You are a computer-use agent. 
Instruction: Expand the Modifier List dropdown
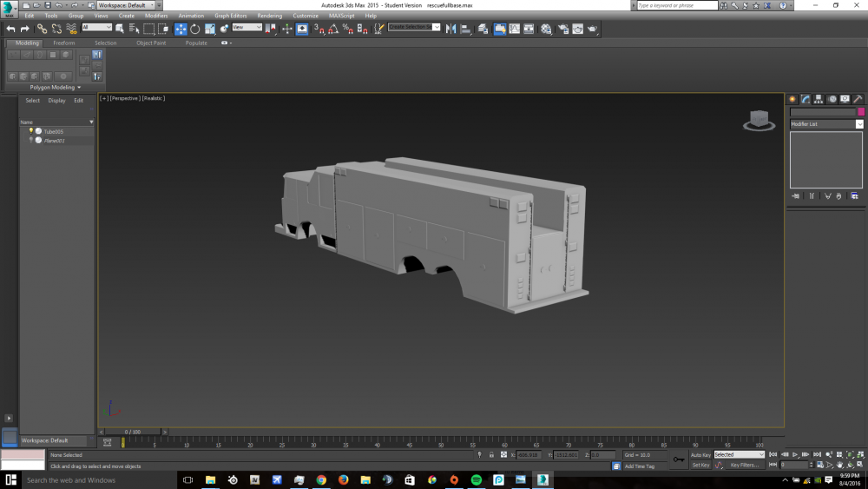[859, 124]
